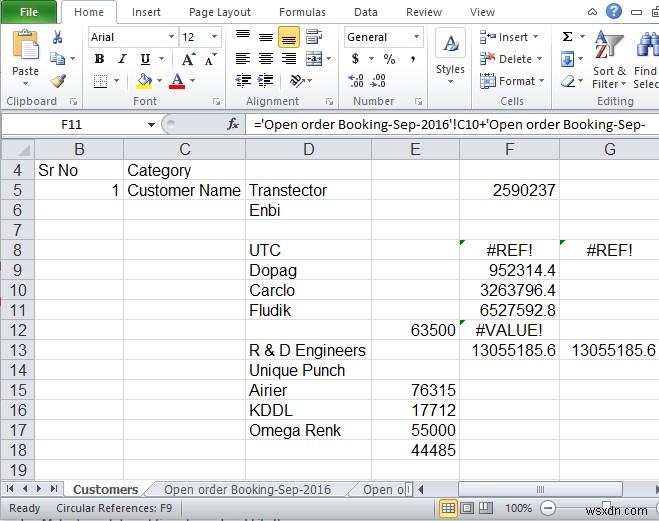The width and height of the screenshot is (659, 521).
Task: Click Increase Font Size icon
Action: (x=189, y=59)
